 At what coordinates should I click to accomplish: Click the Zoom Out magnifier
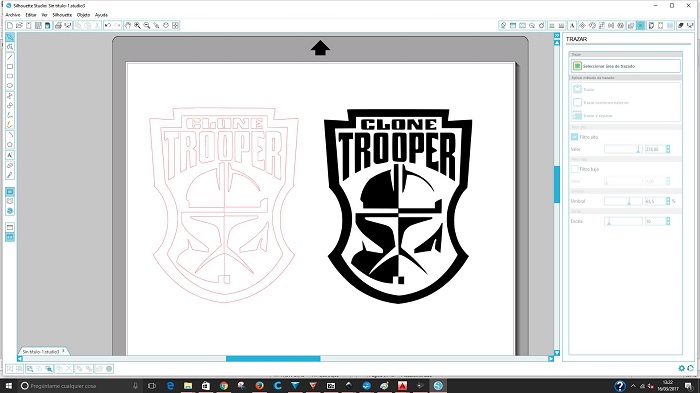click(147, 25)
